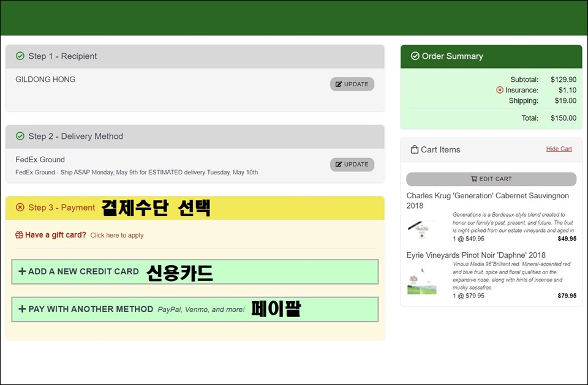Open the Charles Krug wine thumbnail
Image resolution: width=588 pixels, height=385 pixels.
click(422, 229)
